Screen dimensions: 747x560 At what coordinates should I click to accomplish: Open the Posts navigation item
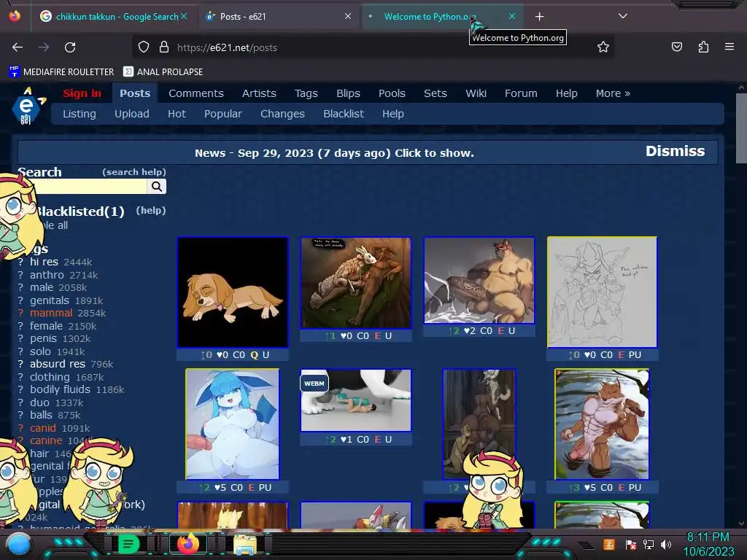click(x=135, y=93)
